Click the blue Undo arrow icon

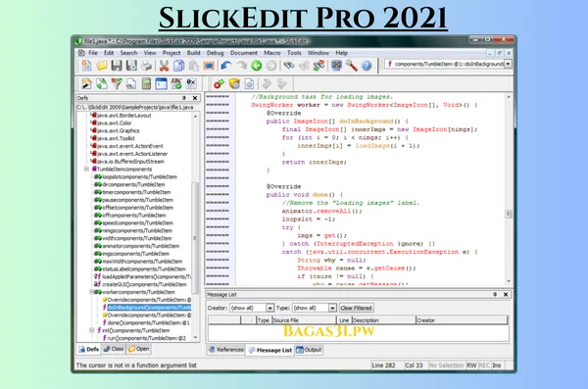[x=226, y=66]
